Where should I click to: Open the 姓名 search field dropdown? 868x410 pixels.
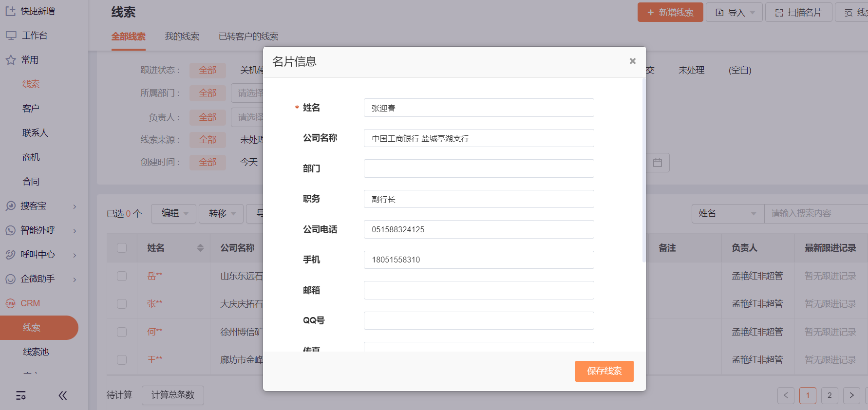click(728, 213)
